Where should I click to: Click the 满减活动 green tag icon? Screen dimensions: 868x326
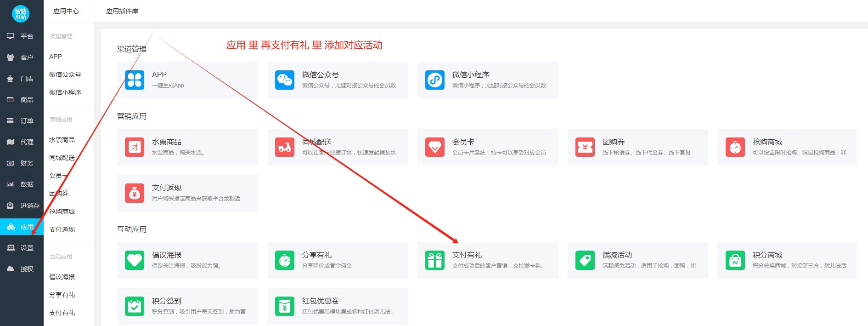tap(585, 260)
